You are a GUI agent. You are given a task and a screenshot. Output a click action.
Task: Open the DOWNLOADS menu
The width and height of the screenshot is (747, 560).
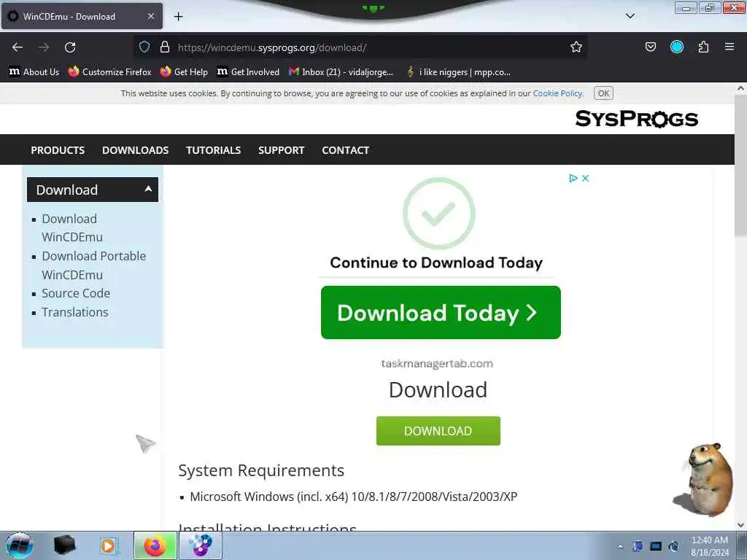(x=135, y=150)
